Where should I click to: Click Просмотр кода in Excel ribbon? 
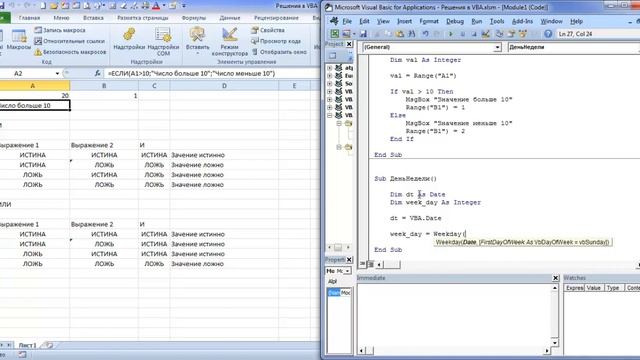point(276,41)
